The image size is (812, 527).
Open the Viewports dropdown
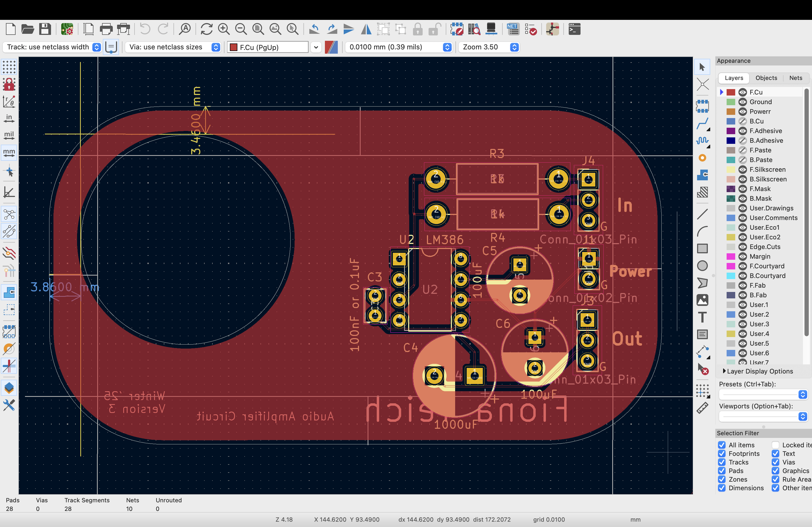click(x=763, y=416)
